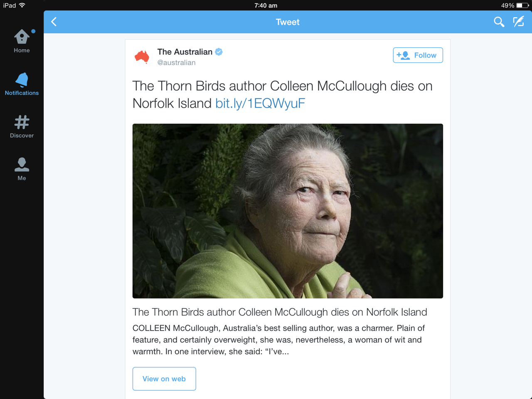The image size is (532, 399).
Task: Follow The Australian account
Action: pyautogui.click(x=418, y=55)
